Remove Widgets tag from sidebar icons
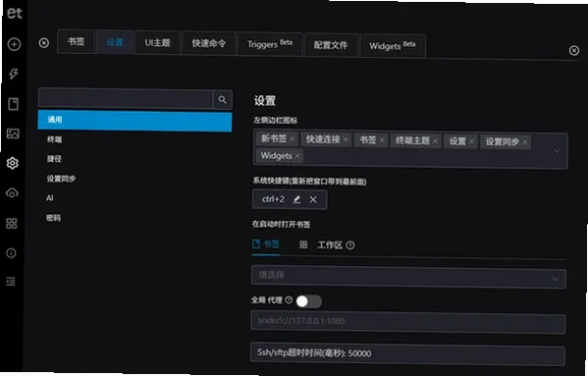 [297, 156]
